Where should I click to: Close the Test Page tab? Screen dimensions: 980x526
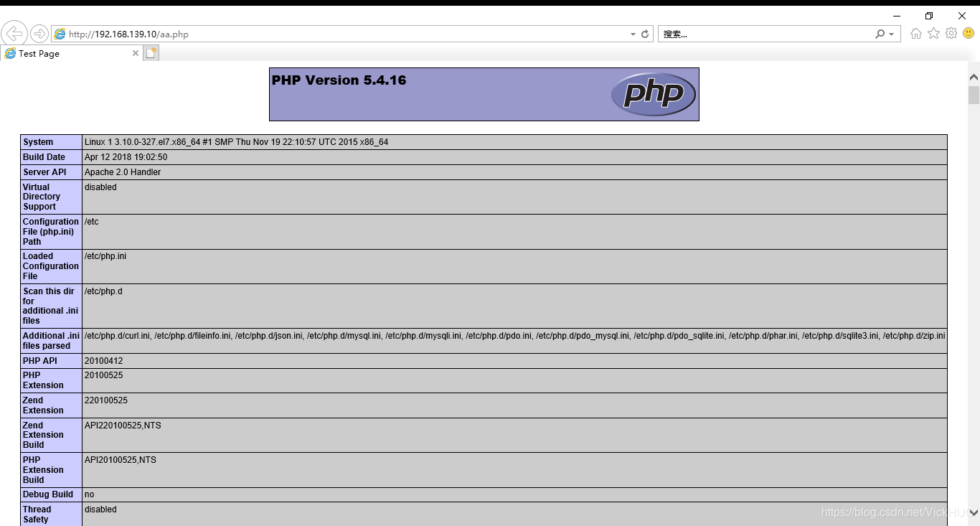pyautogui.click(x=136, y=53)
